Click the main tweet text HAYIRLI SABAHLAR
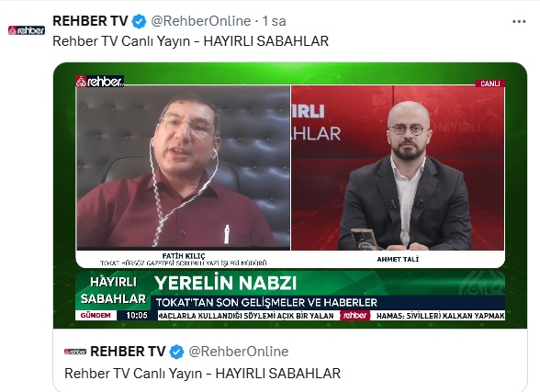Screen dimensions: 540x392 tap(266, 41)
